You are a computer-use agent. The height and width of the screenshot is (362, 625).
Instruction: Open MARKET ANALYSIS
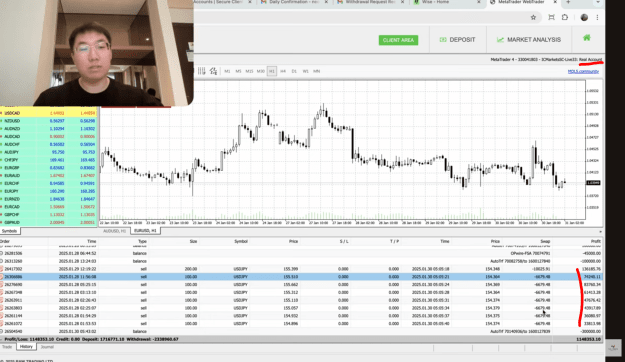point(529,40)
